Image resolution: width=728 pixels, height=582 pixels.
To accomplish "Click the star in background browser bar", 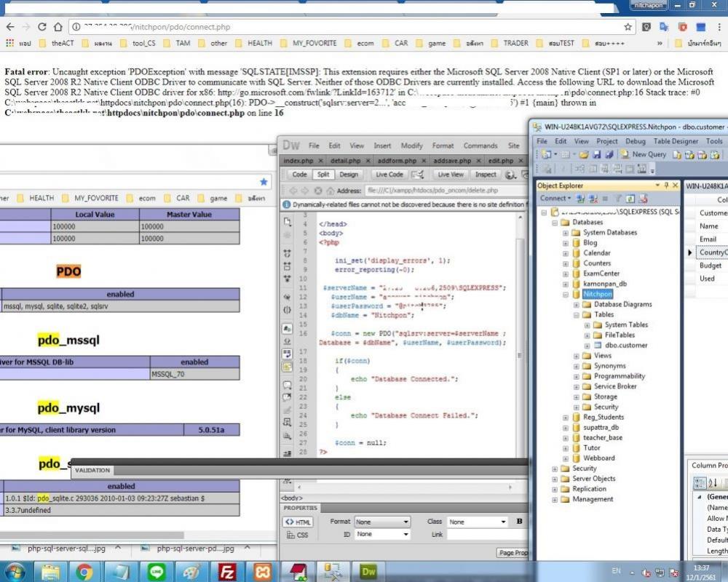I will [264, 182].
